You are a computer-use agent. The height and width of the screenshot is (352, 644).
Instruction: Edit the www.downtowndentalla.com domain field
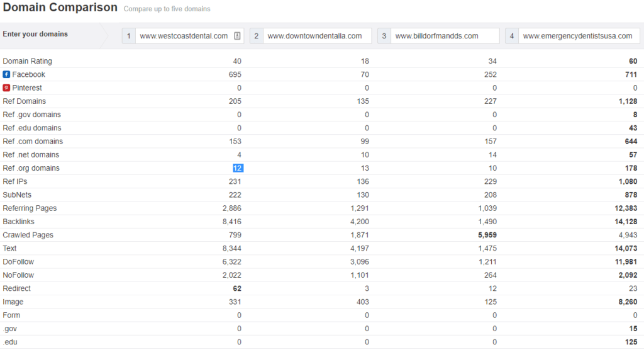(x=317, y=36)
